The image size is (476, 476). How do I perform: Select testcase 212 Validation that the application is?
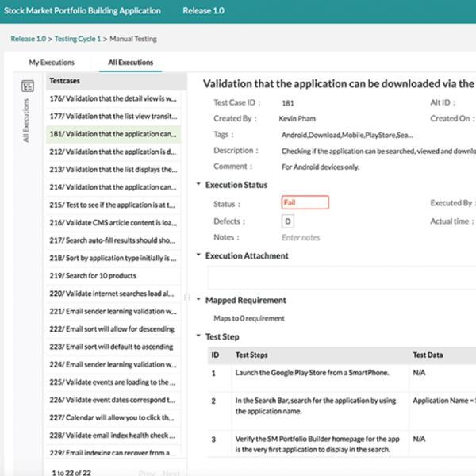[113, 152]
